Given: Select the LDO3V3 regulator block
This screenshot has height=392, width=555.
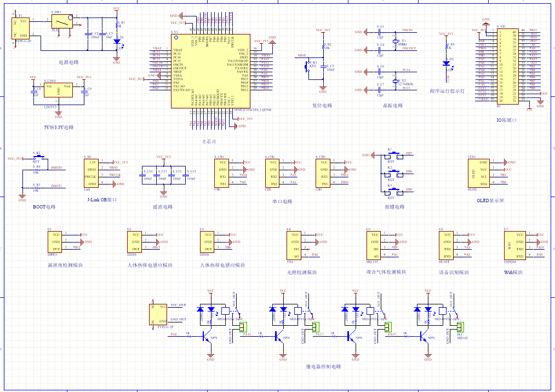Looking at the screenshot, I should (58, 91).
